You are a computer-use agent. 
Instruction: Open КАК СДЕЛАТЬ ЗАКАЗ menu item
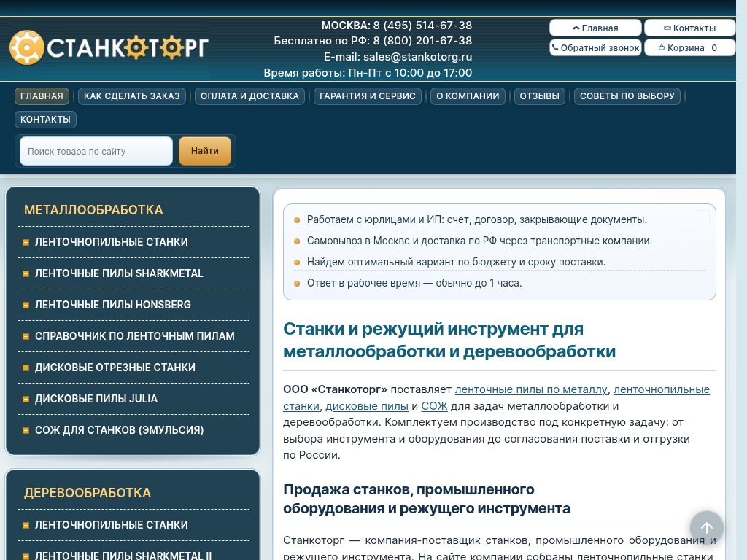point(132,96)
